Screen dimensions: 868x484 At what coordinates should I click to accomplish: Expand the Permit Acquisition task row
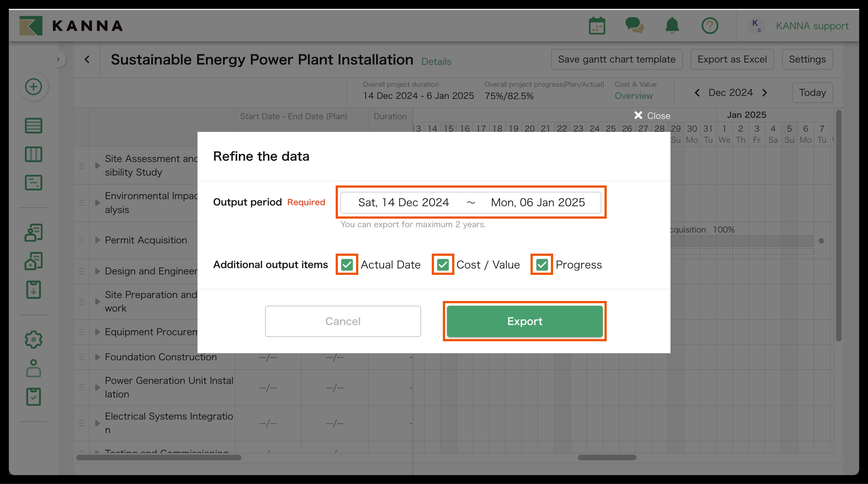pos(97,240)
